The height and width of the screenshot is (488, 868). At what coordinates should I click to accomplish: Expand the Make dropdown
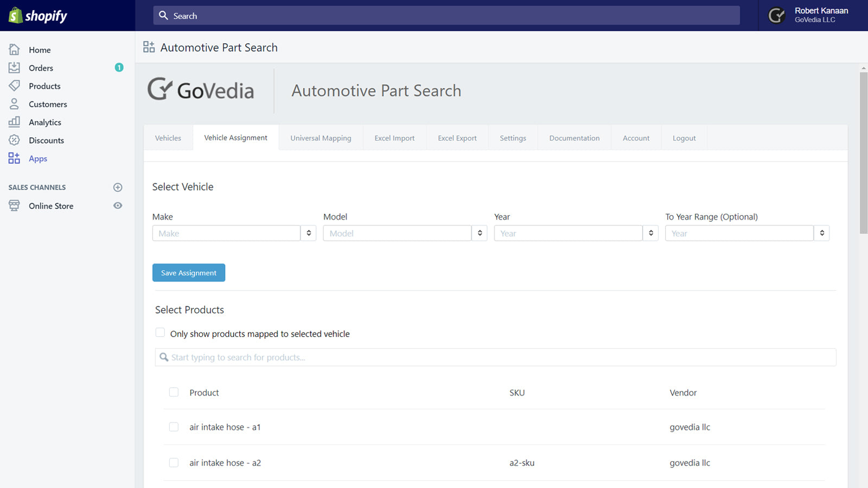[x=309, y=233]
